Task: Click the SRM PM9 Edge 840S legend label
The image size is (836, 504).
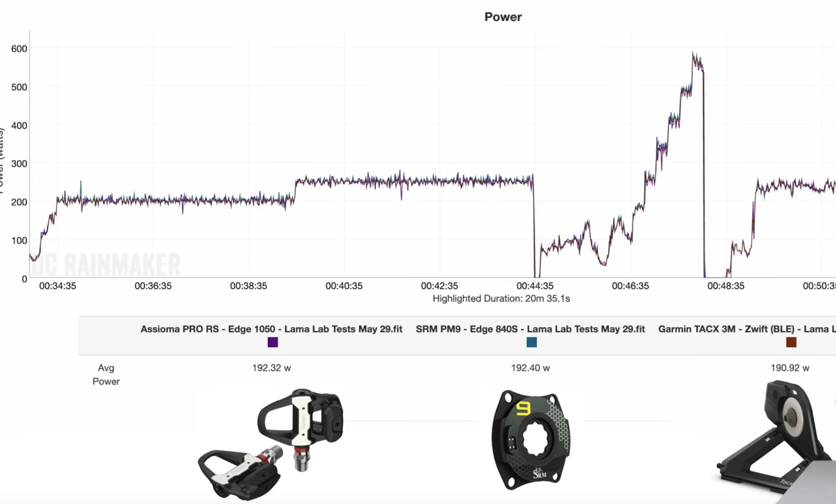Action: pyautogui.click(x=530, y=329)
